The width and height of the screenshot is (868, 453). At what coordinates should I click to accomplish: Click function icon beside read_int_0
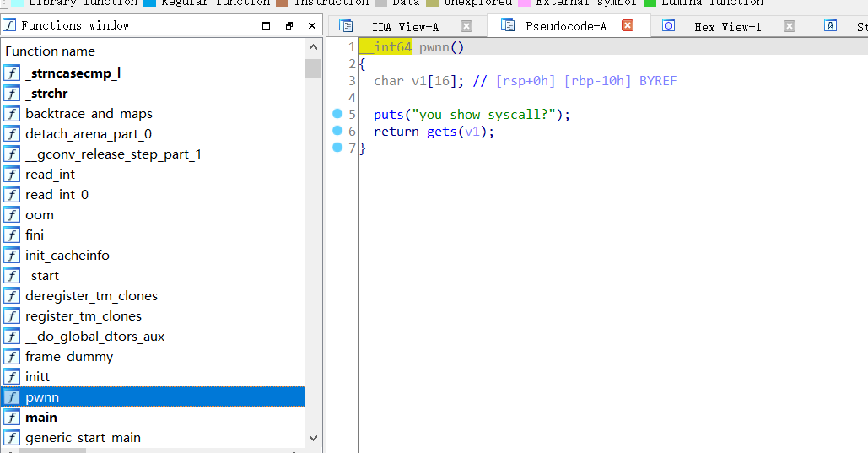pos(12,194)
